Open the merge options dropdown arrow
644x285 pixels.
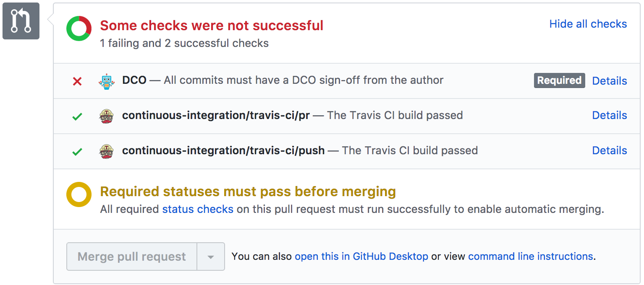[x=211, y=256]
